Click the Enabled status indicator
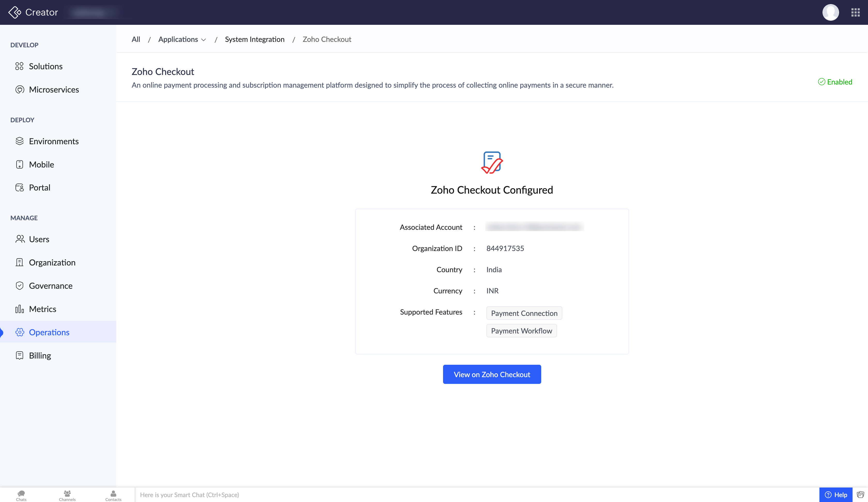This screenshot has width=868, height=502. click(835, 82)
